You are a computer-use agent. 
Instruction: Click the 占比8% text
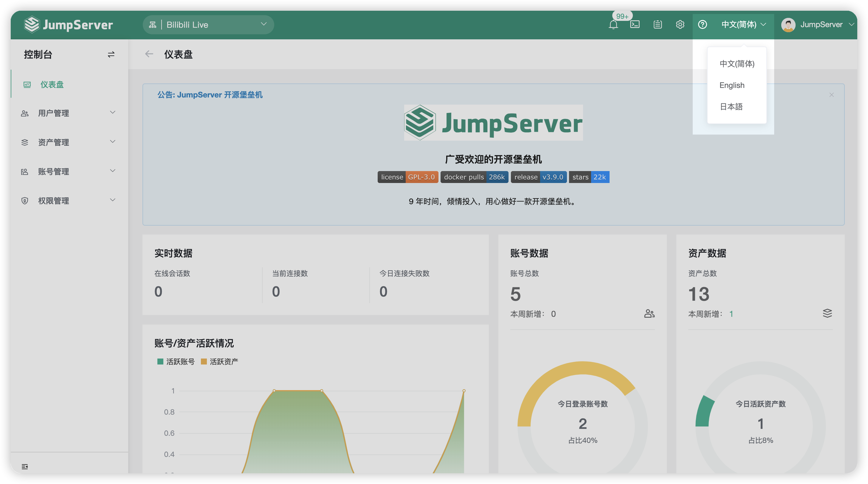coord(760,440)
